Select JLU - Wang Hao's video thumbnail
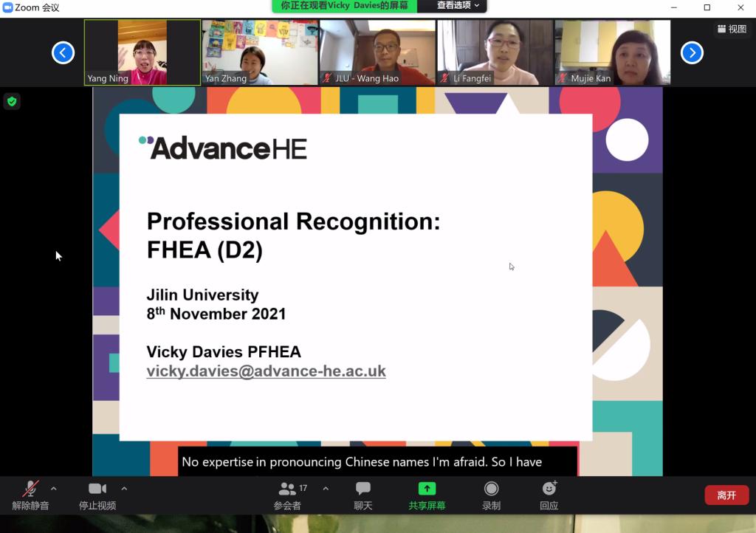The image size is (756, 533). (377, 52)
